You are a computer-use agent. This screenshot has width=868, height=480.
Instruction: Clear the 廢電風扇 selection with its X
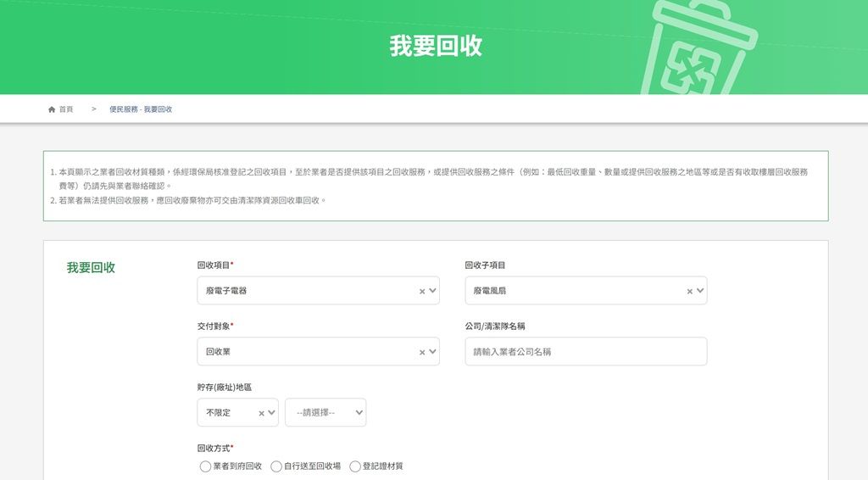point(690,291)
